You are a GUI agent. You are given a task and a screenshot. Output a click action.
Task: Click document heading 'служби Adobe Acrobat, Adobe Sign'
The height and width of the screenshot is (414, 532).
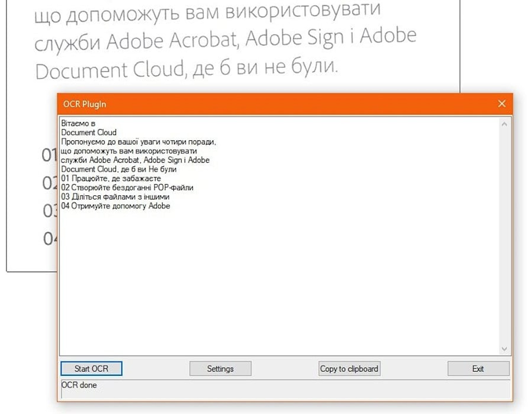point(189,41)
